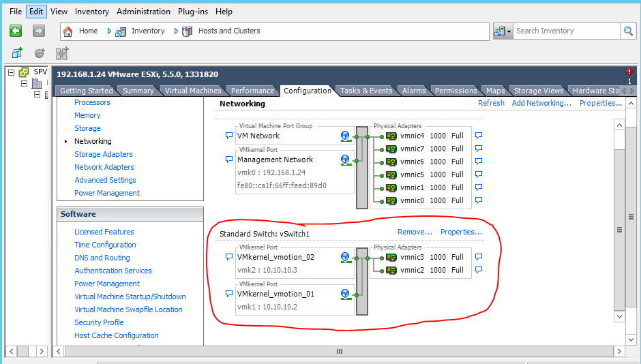Screen dimensions: 641x364
Task: Open Virtual Machine Swapfile Location link
Action: pyautogui.click(x=128, y=309)
